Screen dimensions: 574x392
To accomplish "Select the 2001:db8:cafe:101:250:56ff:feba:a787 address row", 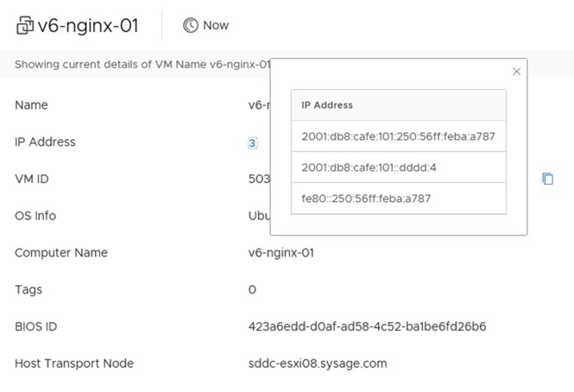I will pos(398,136).
